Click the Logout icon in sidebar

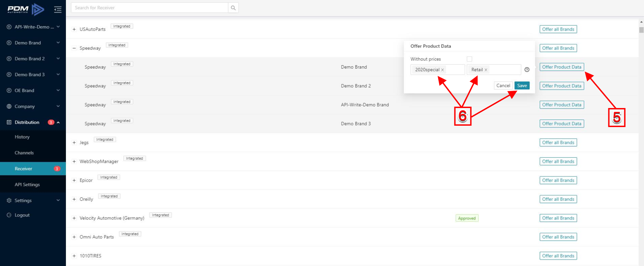click(x=9, y=215)
